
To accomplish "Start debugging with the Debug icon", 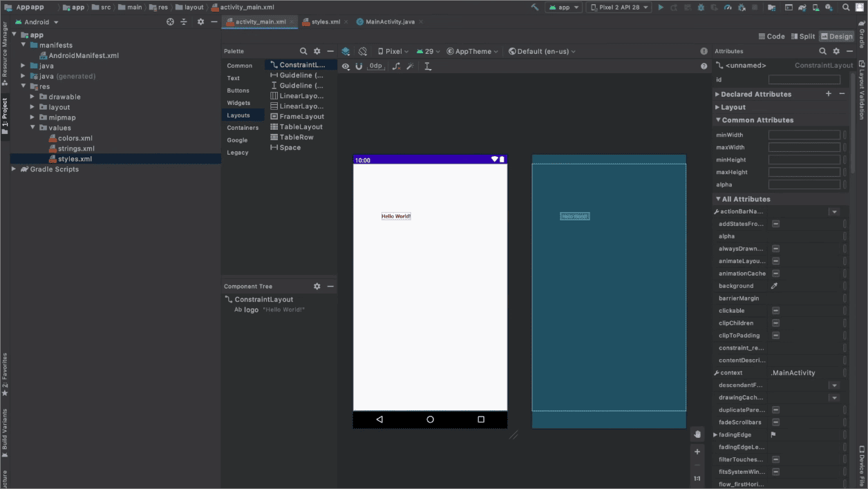I will pyautogui.click(x=701, y=7).
